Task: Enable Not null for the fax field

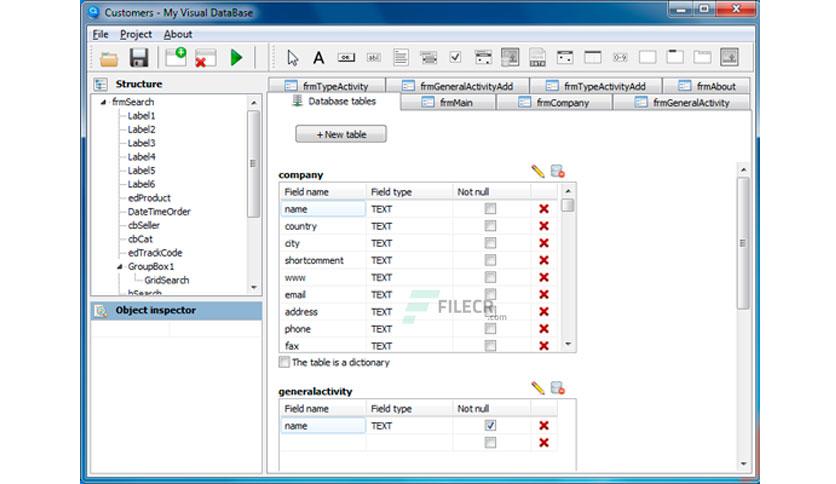Action: [x=491, y=346]
